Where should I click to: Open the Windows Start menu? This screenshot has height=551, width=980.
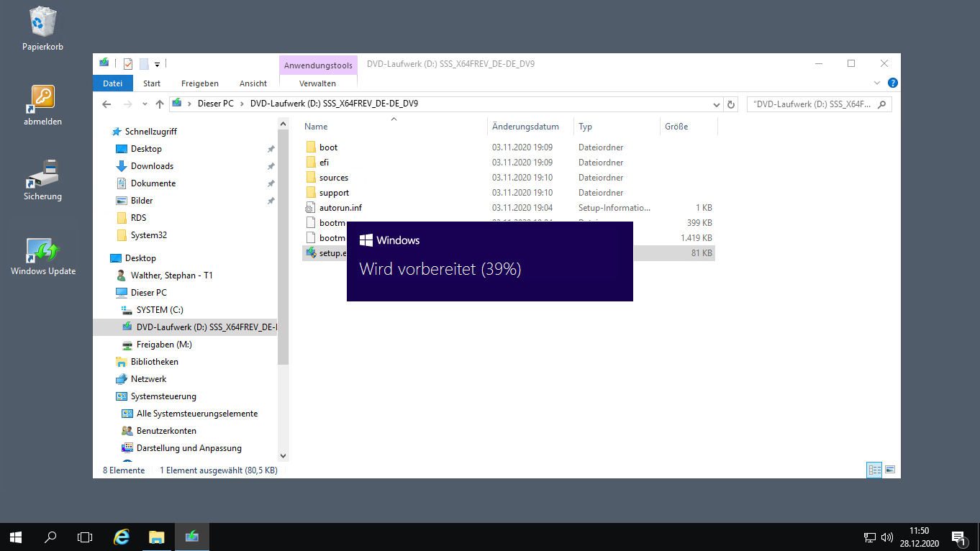click(x=16, y=537)
